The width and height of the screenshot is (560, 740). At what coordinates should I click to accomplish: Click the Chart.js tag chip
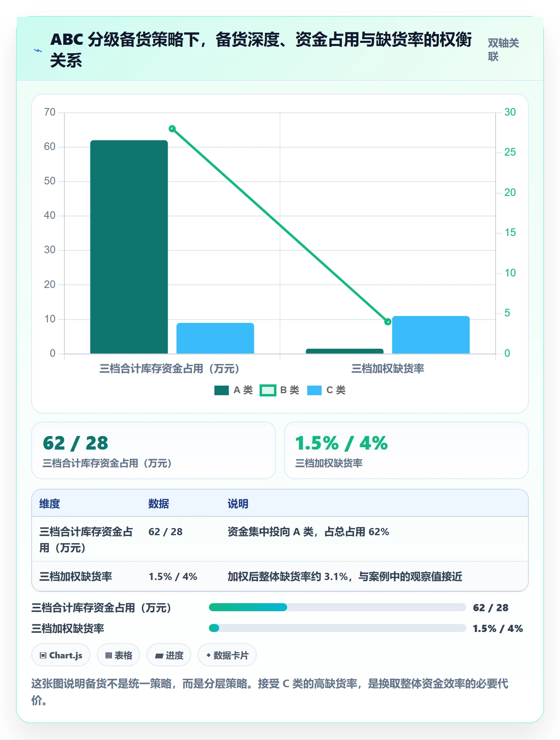(61, 655)
